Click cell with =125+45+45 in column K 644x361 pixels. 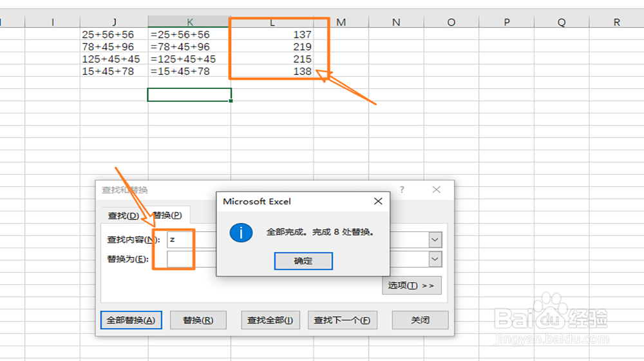pos(189,59)
